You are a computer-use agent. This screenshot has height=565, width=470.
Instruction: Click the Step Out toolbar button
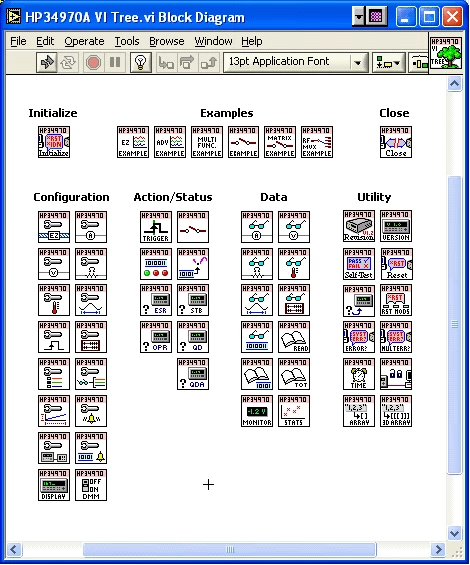[x=209, y=63]
